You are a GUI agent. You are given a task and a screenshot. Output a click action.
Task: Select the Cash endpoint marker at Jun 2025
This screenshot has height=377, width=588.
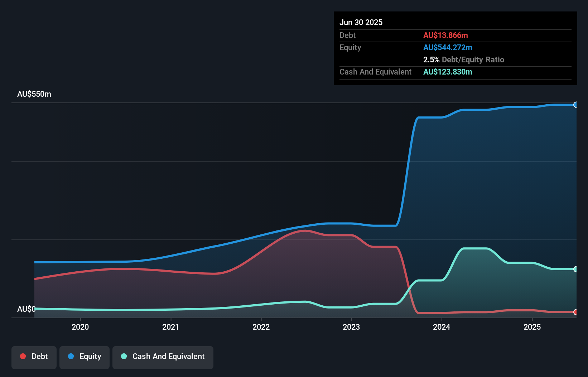point(575,269)
